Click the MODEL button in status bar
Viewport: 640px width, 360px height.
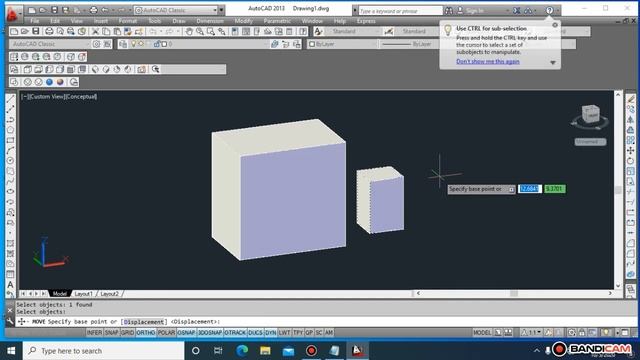(x=482, y=333)
